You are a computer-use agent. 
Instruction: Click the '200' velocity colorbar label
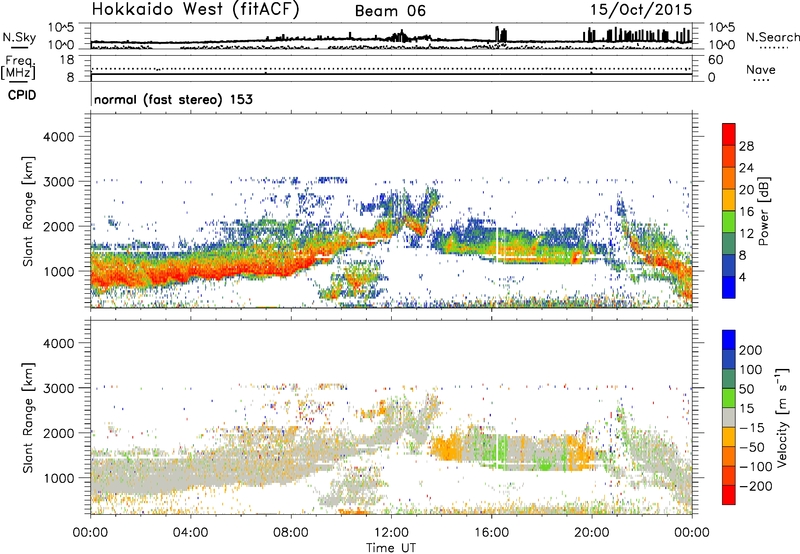pyautogui.click(x=751, y=350)
